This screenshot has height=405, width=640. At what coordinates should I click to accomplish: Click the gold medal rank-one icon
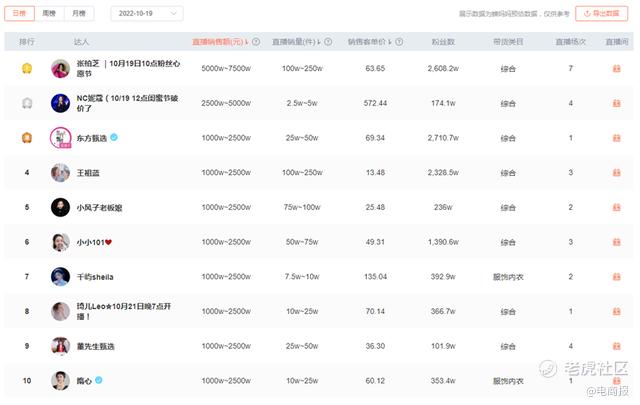[x=28, y=69]
